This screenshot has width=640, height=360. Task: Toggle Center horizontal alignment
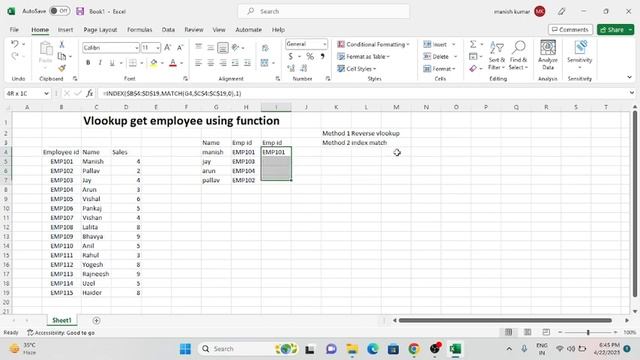click(211, 62)
